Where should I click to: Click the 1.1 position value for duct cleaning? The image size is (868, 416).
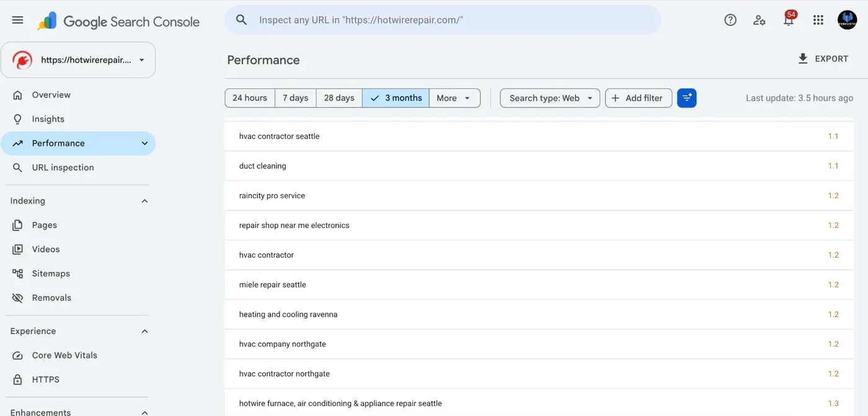click(x=833, y=166)
